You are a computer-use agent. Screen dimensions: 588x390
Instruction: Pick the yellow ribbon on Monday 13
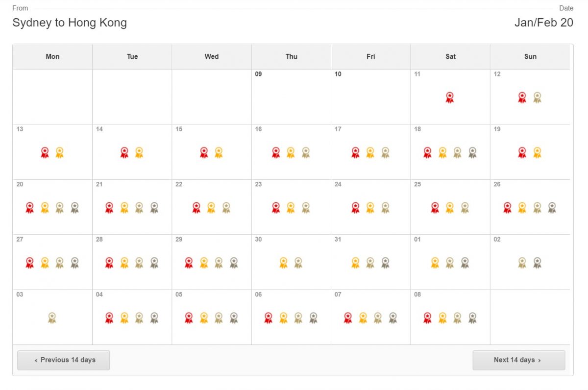pos(60,152)
